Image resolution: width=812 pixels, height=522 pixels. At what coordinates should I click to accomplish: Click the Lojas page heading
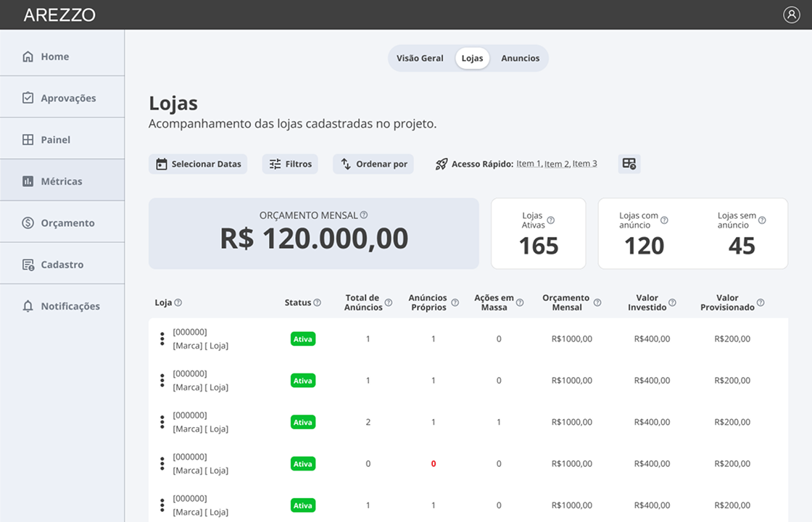pos(173,103)
